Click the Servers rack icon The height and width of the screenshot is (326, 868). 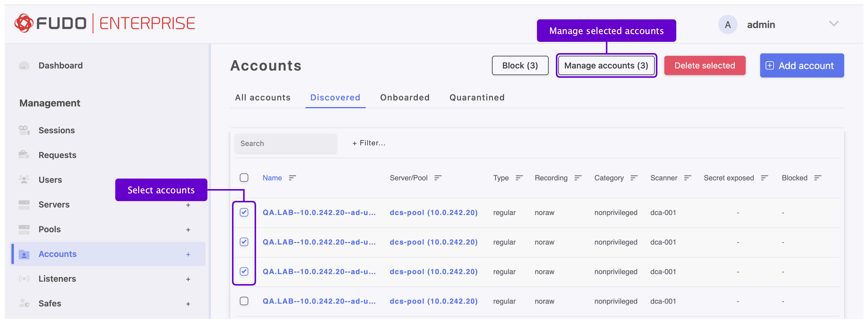(24, 204)
